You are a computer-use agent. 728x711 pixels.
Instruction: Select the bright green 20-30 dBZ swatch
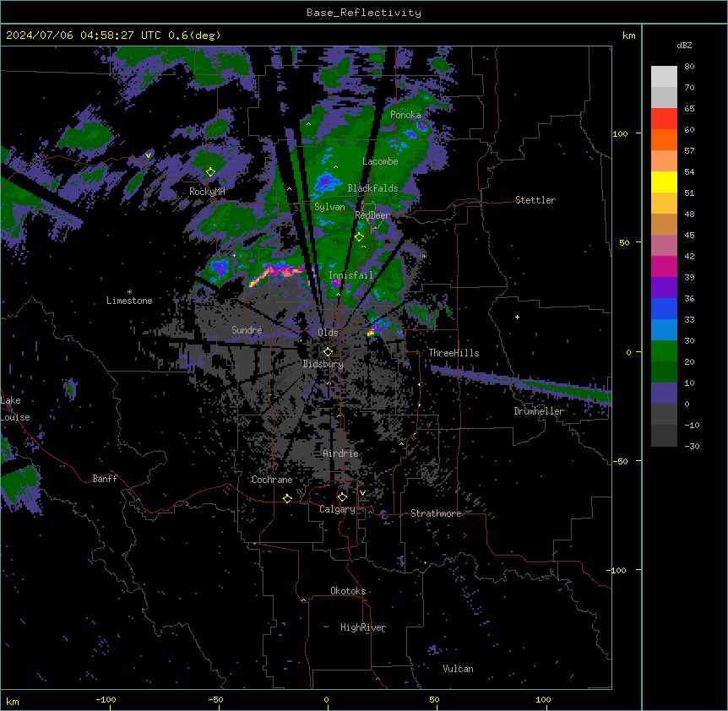[664, 351]
